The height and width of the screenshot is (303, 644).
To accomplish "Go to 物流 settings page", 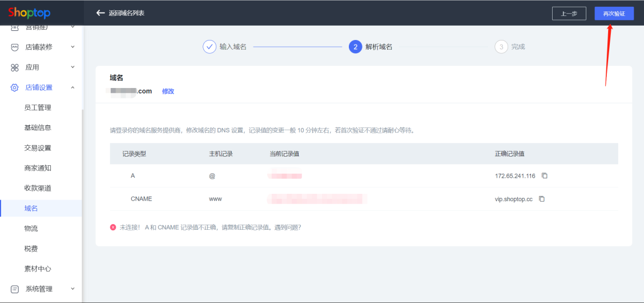I will pos(31,229).
